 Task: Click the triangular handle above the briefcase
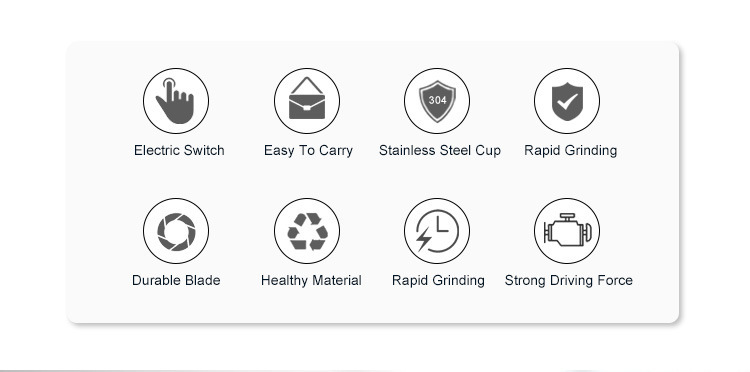tap(307, 86)
